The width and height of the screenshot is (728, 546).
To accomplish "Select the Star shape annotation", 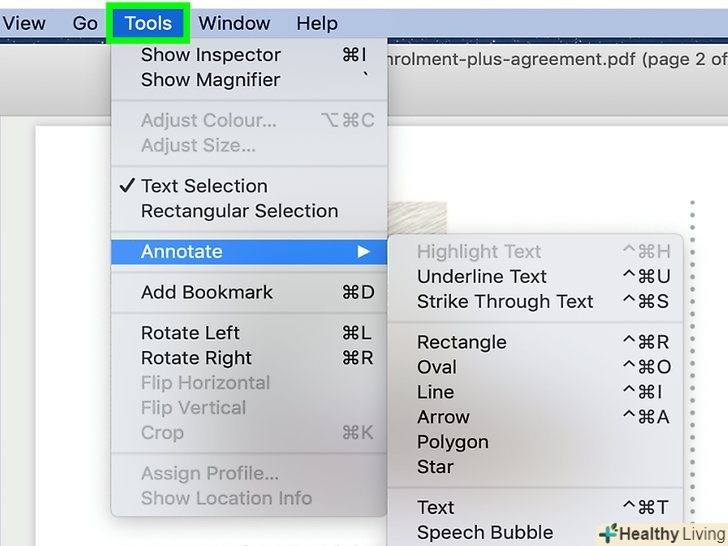I will pyautogui.click(x=435, y=467).
